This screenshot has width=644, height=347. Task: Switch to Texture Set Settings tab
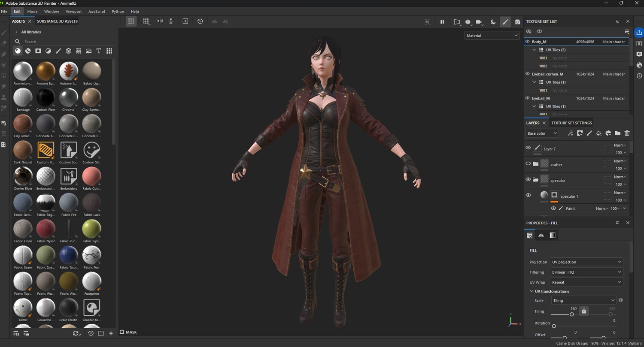coord(571,123)
